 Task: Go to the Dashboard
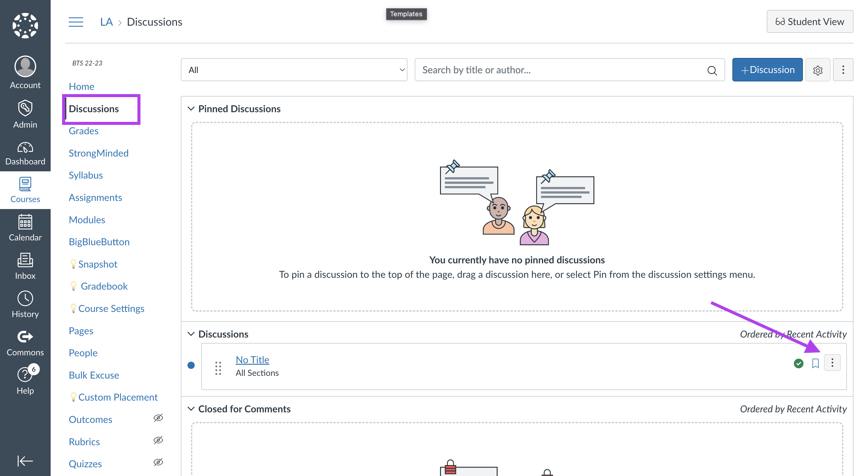point(25,153)
